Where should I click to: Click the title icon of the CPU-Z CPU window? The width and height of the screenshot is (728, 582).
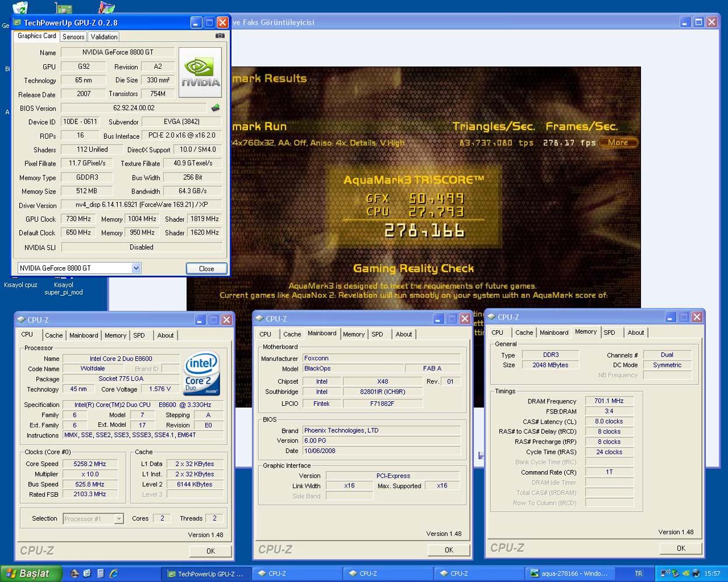pyautogui.click(x=22, y=320)
